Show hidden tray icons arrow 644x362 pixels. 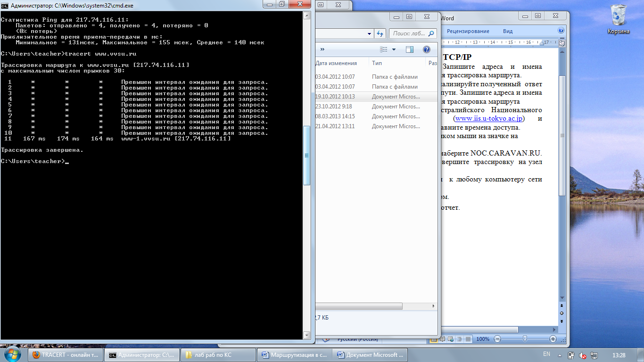coord(561,355)
